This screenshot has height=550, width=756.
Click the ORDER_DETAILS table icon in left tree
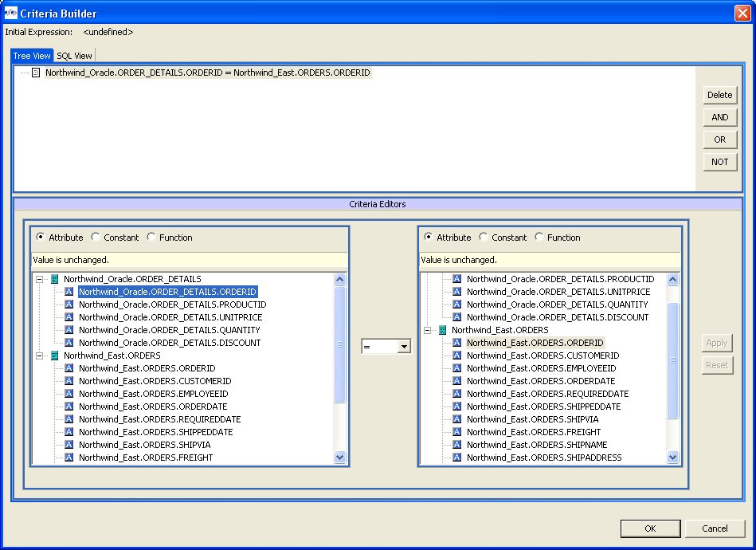click(54, 279)
